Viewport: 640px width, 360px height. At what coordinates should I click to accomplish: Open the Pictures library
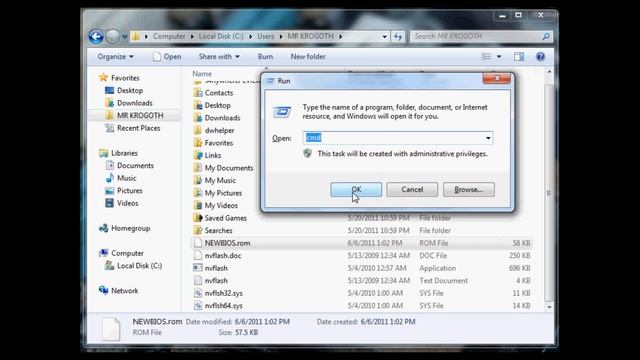[130, 191]
